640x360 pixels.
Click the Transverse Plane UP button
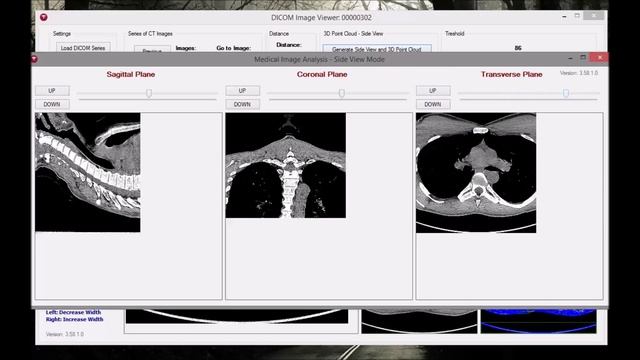(433, 91)
